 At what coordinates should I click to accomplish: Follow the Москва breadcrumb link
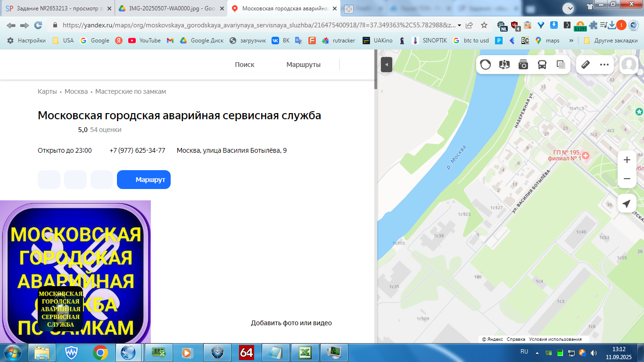click(76, 91)
